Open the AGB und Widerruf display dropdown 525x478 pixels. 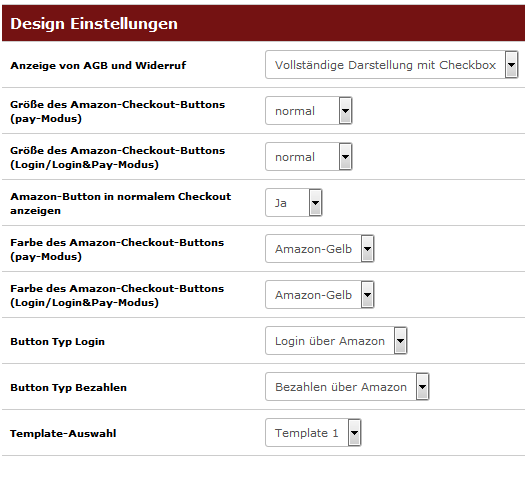click(392, 65)
